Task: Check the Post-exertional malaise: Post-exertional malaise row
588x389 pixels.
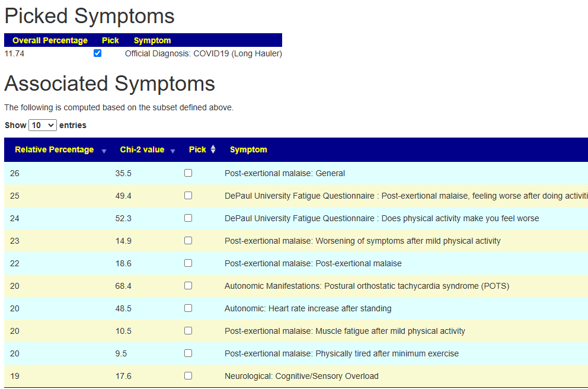Action: click(x=188, y=263)
